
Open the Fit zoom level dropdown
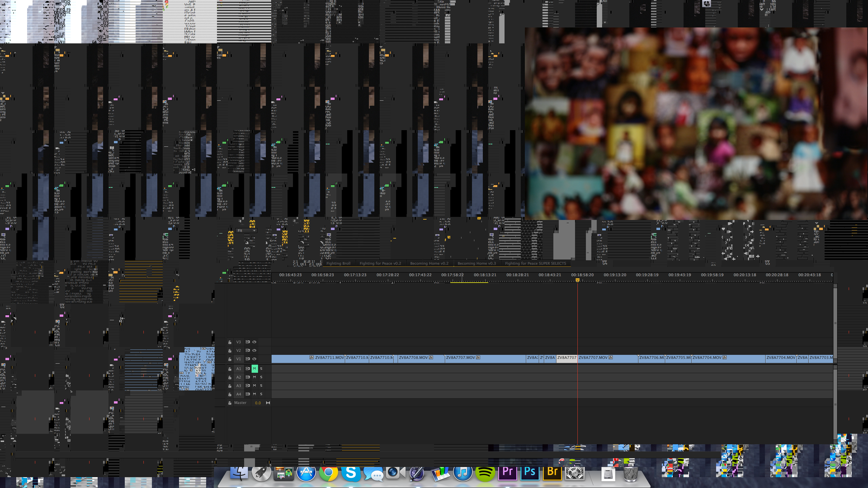click(246, 231)
